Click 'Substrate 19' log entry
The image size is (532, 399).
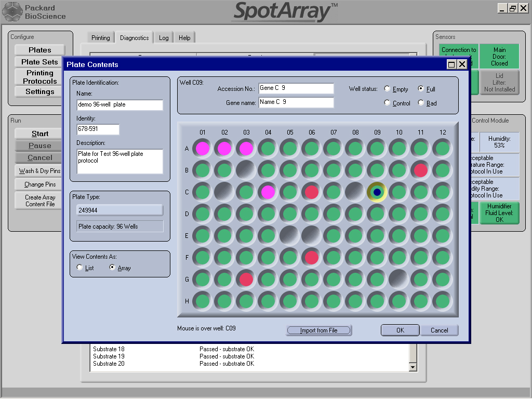click(x=109, y=356)
